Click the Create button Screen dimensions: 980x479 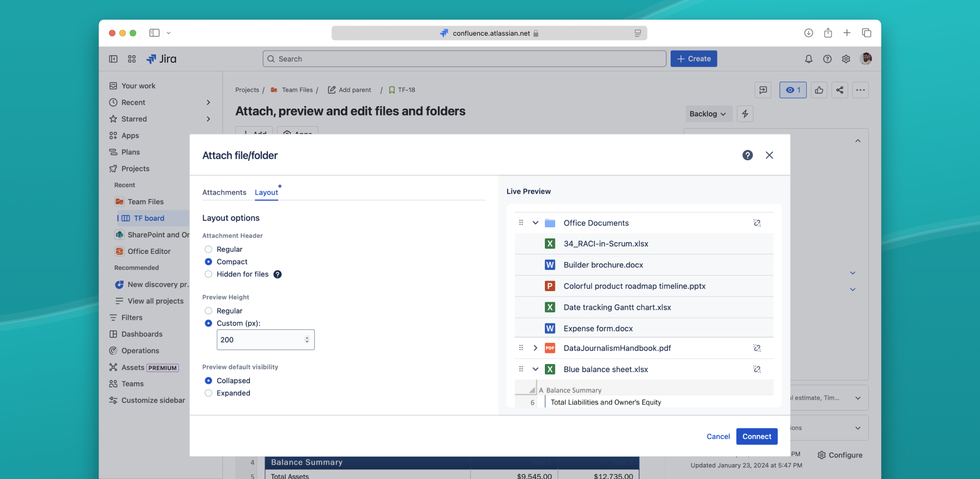pyautogui.click(x=693, y=59)
